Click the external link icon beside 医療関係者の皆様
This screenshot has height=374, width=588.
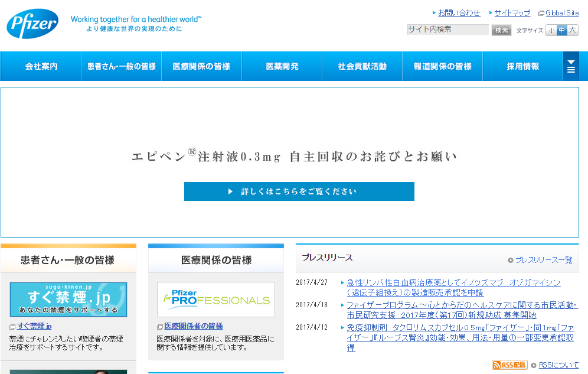click(160, 327)
